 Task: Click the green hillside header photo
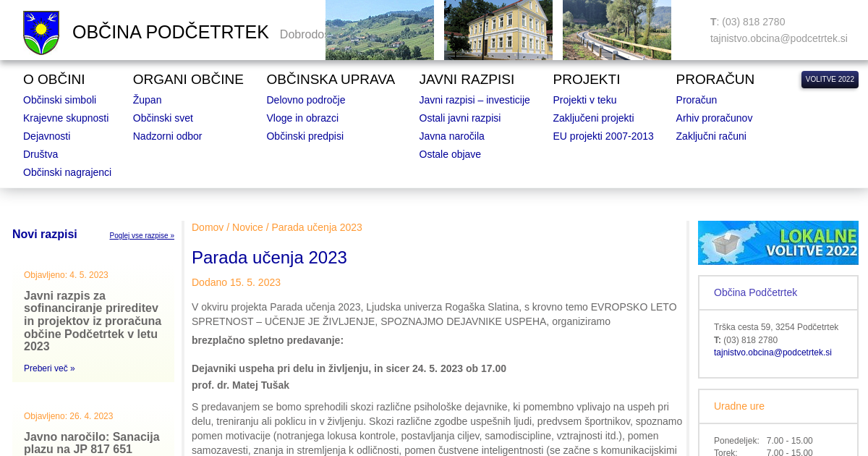coord(379,30)
